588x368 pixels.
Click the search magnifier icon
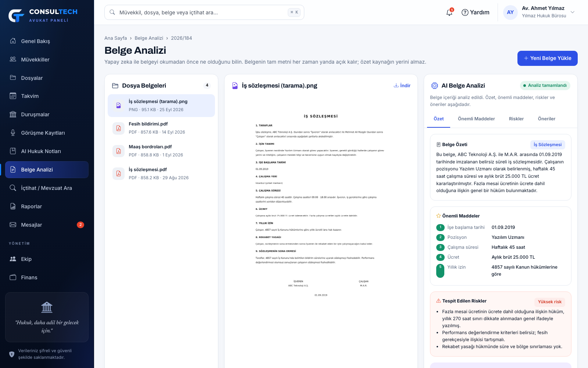[x=112, y=12]
